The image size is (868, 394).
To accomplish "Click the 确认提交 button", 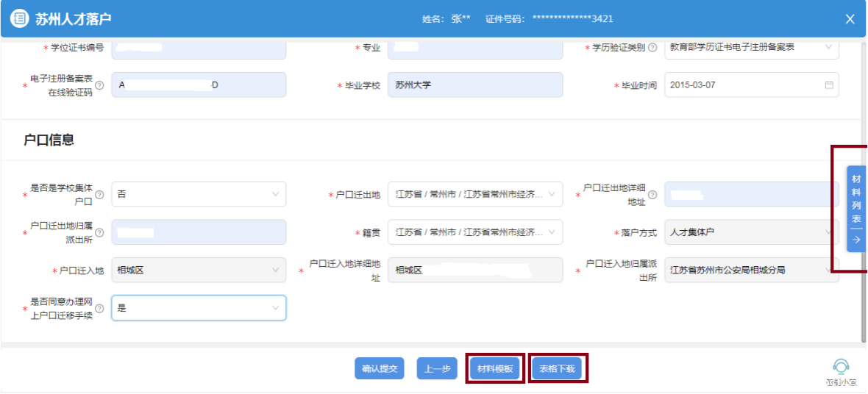I will tap(380, 369).
